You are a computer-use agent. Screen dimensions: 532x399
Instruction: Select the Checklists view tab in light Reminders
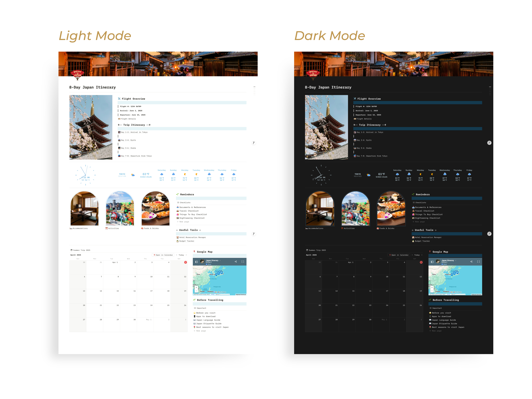click(184, 203)
